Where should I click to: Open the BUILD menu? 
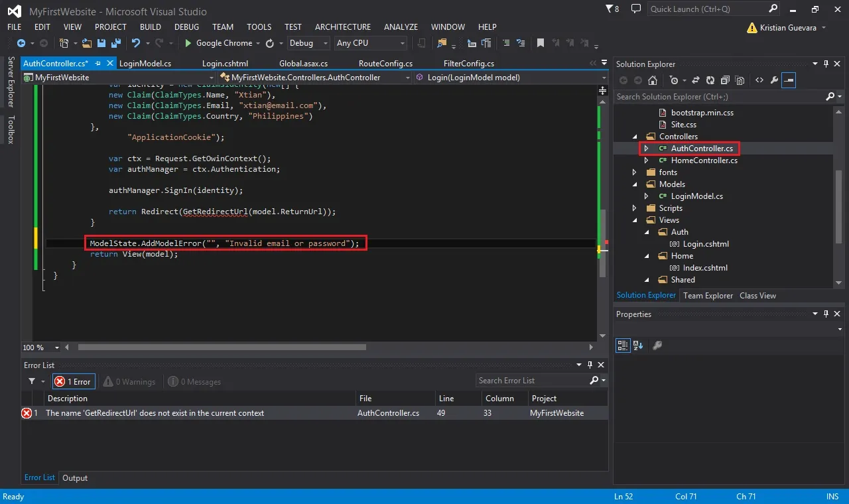[x=151, y=27]
